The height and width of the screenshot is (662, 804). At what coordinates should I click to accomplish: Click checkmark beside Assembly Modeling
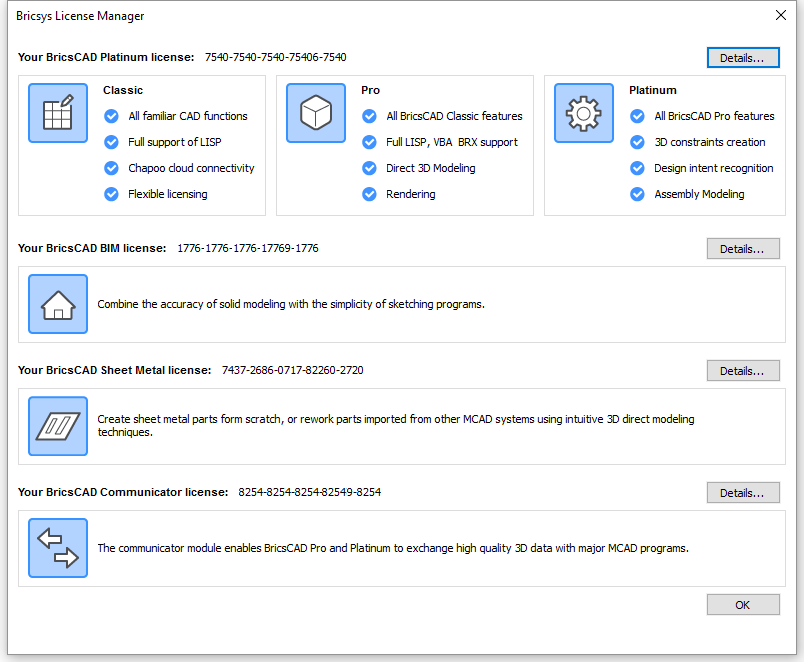coord(637,194)
